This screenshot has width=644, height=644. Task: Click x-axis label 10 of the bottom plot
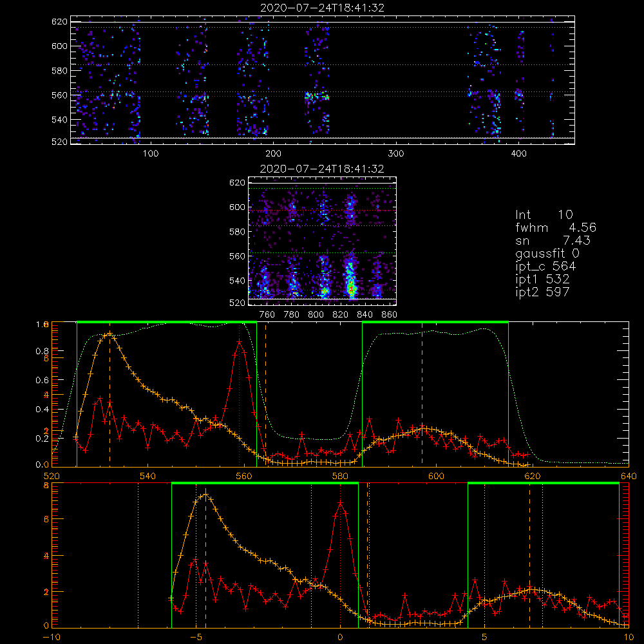(629, 638)
